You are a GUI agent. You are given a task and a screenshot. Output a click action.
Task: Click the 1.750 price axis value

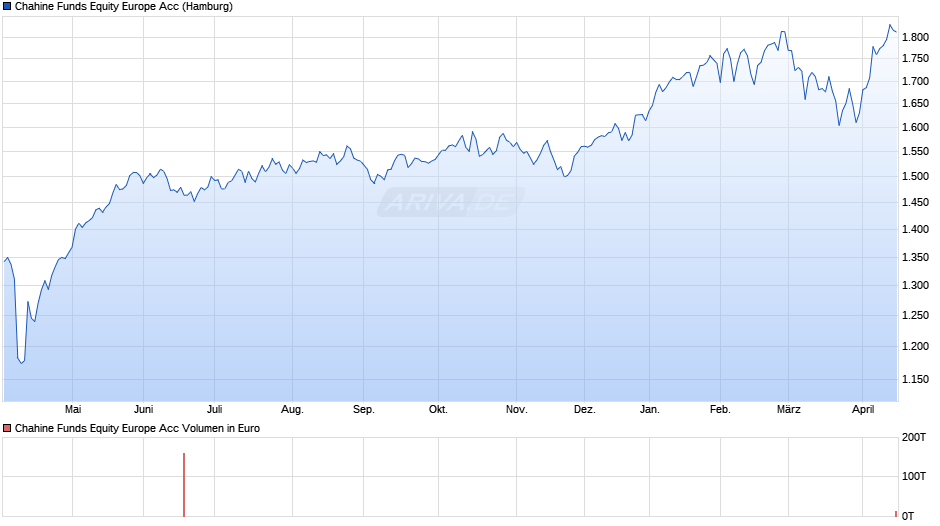pos(915,59)
